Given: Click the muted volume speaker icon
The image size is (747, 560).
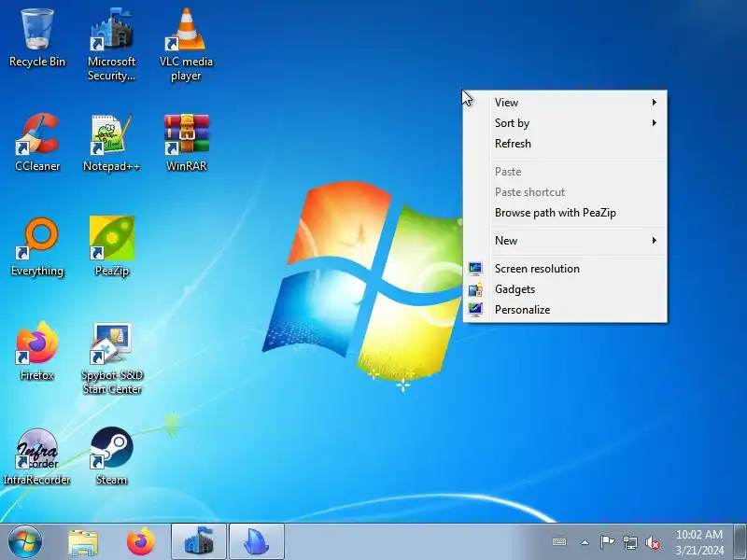Looking at the screenshot, I should (653, 542).
